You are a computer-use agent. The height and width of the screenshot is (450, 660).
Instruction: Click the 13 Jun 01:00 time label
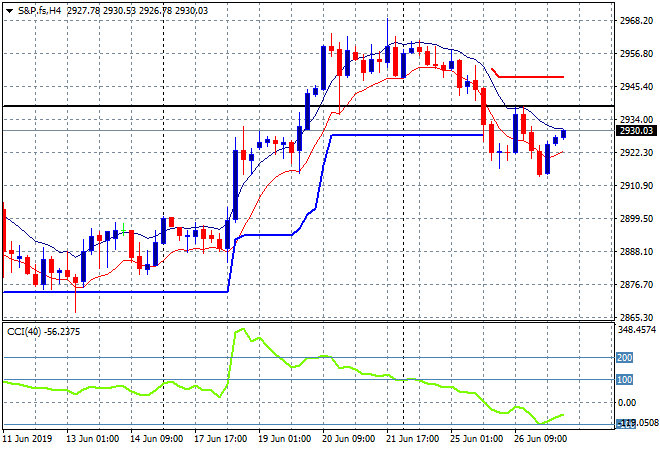[x=93, y=439]
